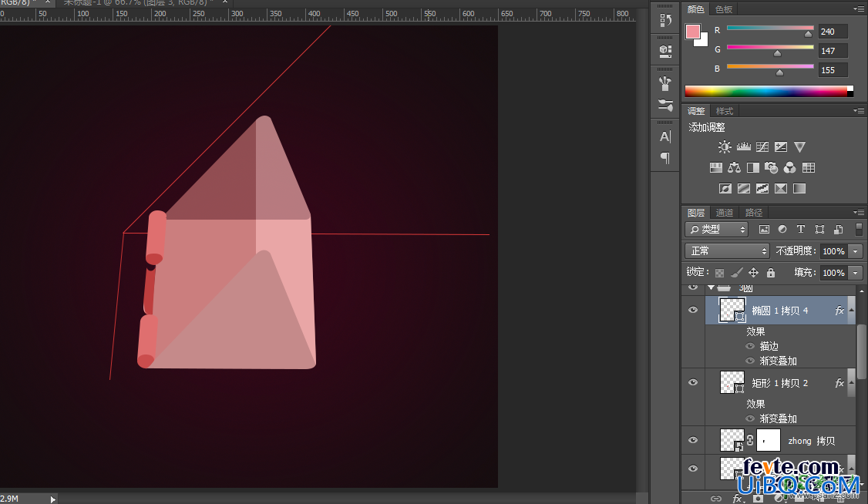
Task: Add a Color Balance adjustment
Action: point(735,168)
